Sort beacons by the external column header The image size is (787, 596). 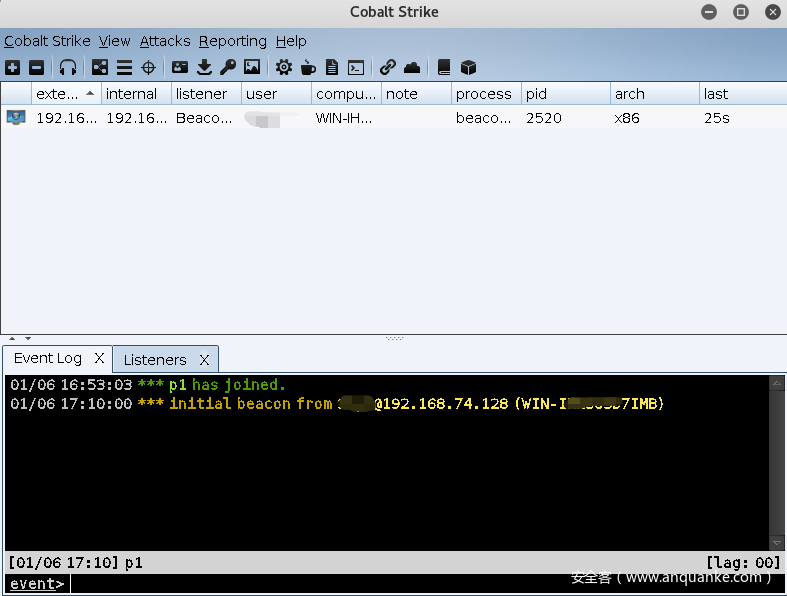point(66,94)
